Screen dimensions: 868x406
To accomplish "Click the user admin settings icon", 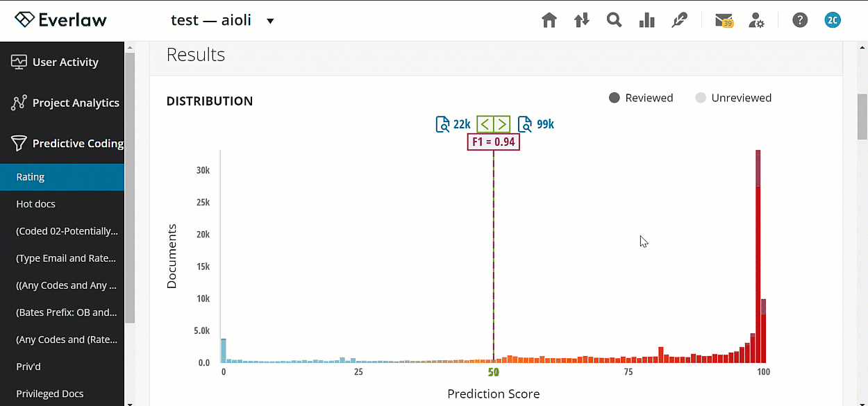I will click(x=757, y=20).
